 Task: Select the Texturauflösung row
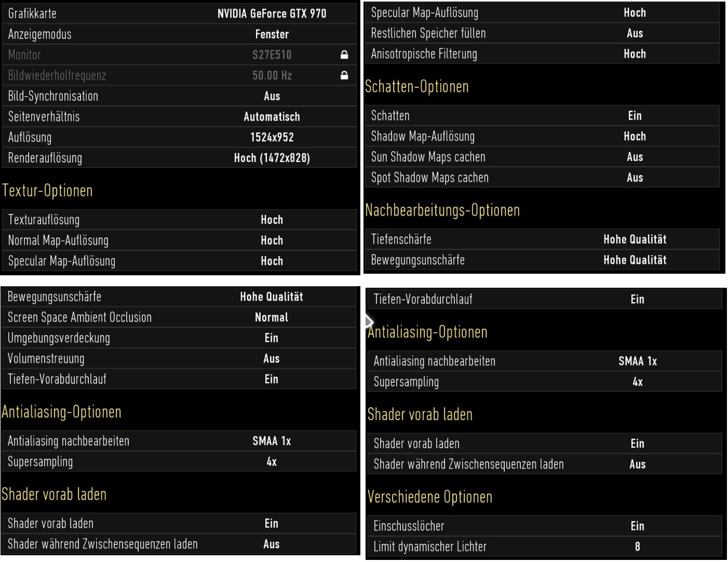pos(179,220)
